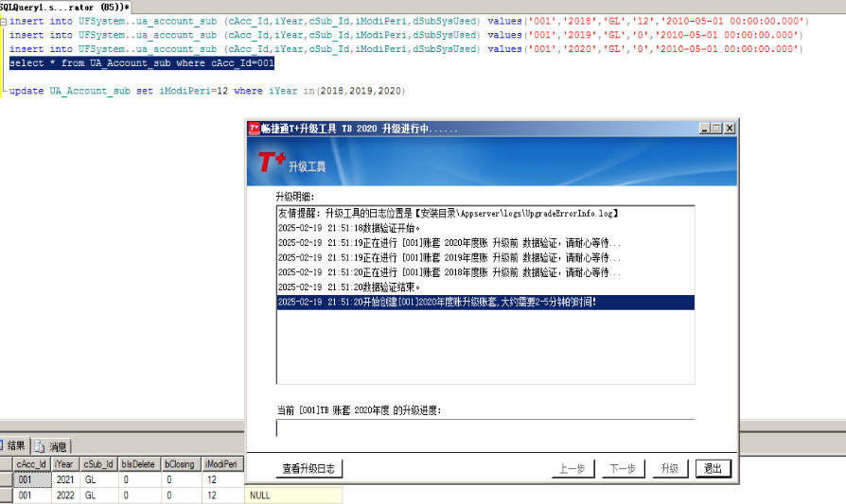Screen dimensions: 846x504
Task: Click the insert statement with '2018'
Action: (x=409, y=22)
